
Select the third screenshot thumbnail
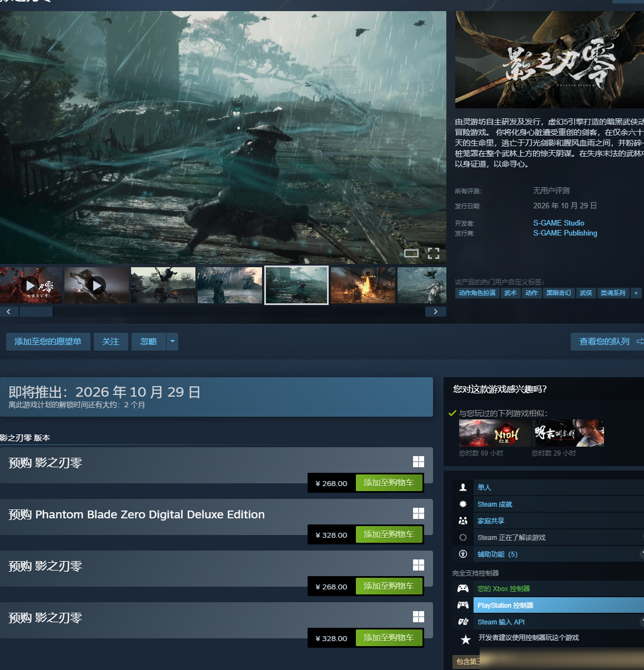tap(163, 286)
